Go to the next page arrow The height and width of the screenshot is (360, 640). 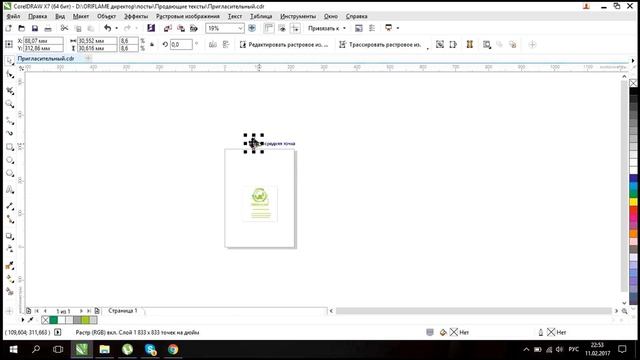pyautogui.click(x=81, y=311)
